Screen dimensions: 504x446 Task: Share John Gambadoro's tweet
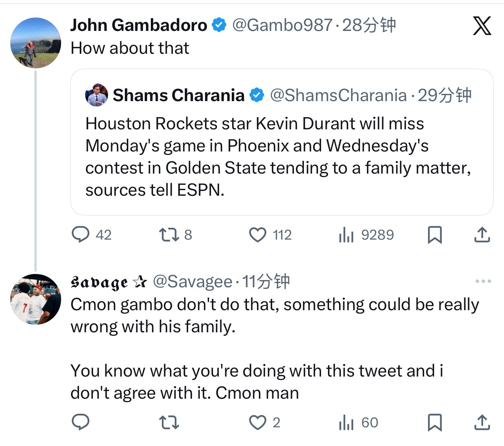coord(482,235)
